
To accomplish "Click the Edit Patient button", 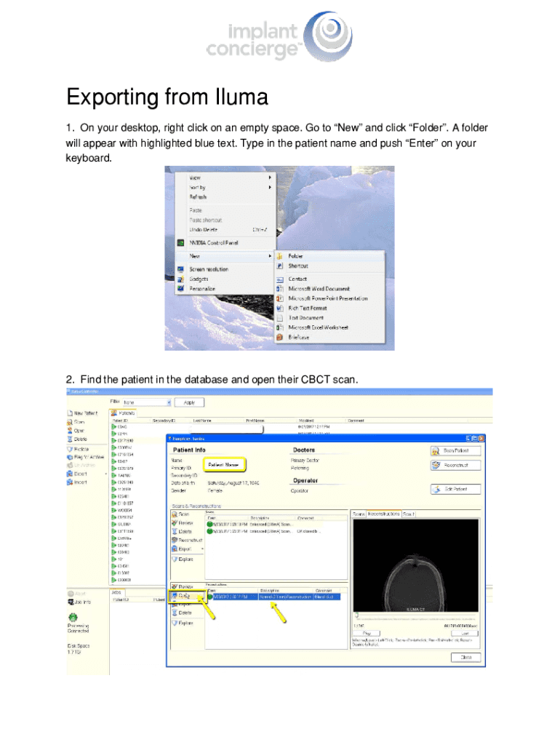I will coord(455,489).
